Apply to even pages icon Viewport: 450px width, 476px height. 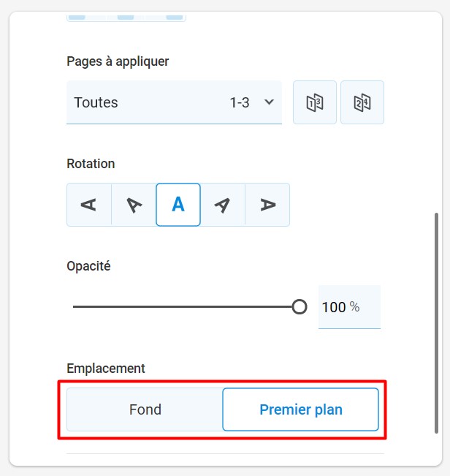[x=362, y=102]
